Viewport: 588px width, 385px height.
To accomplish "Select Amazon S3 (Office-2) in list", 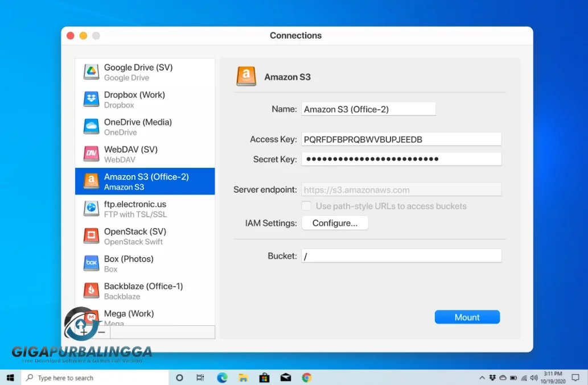I will pos(146,181).
